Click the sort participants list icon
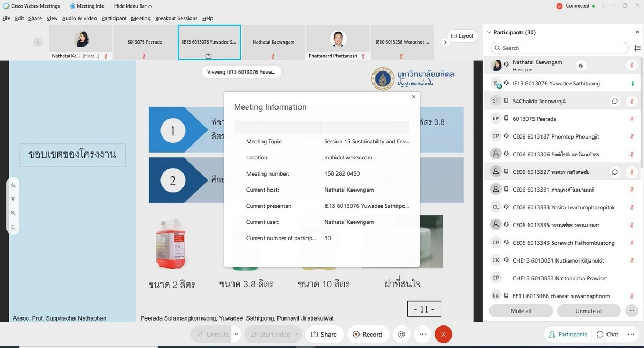The image size is (644, 348). tap(637, 48)
